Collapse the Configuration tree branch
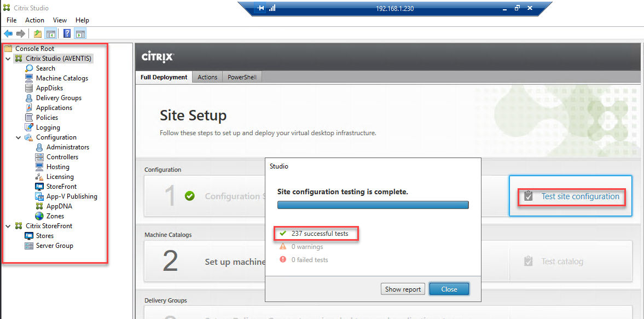 (x=18, y=137)
